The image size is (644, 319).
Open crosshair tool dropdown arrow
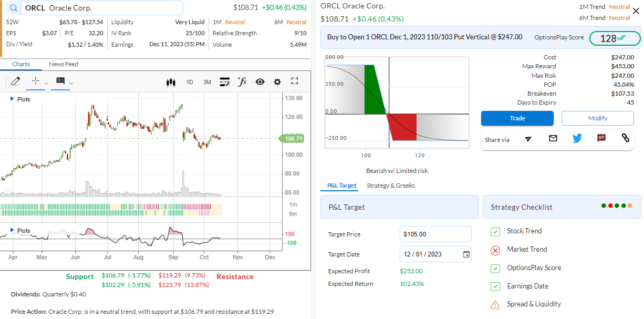coord(46,83)
